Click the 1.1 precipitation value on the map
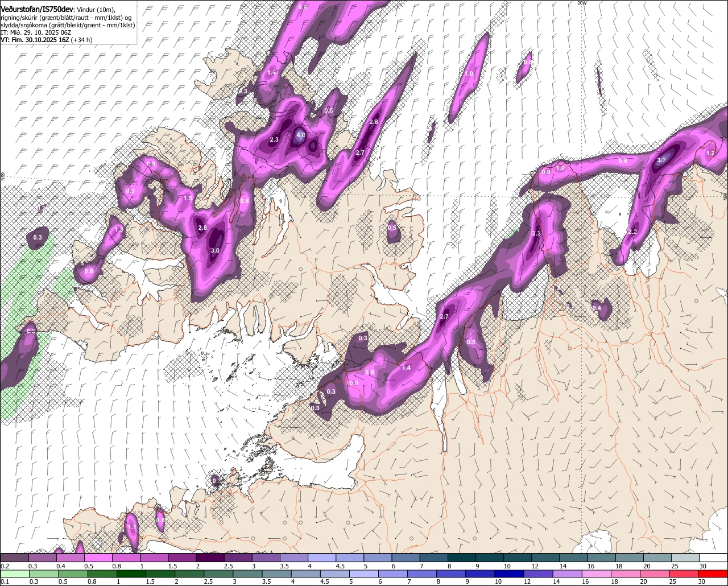The width and height of the screenshot is (728, 586). pyautogui.click(x=132, y=527)
